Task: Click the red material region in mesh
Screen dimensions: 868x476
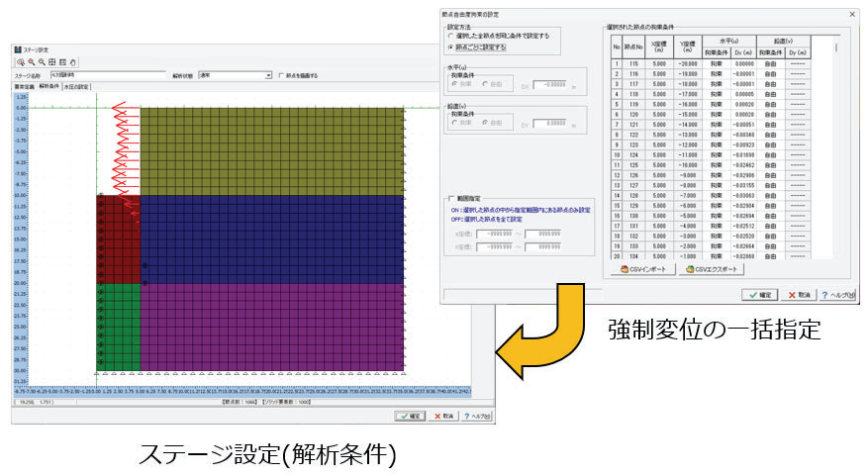Action: pos(117,238)
